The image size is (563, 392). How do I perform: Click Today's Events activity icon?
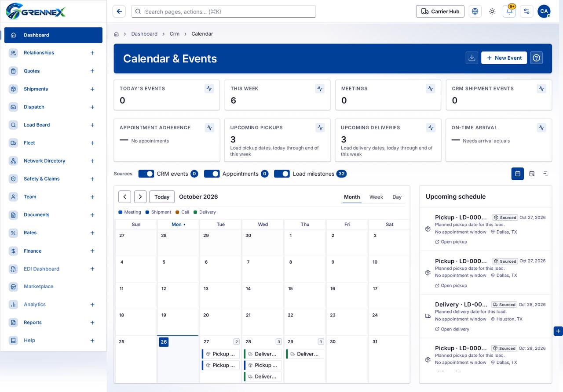click(x=209, y=89)
